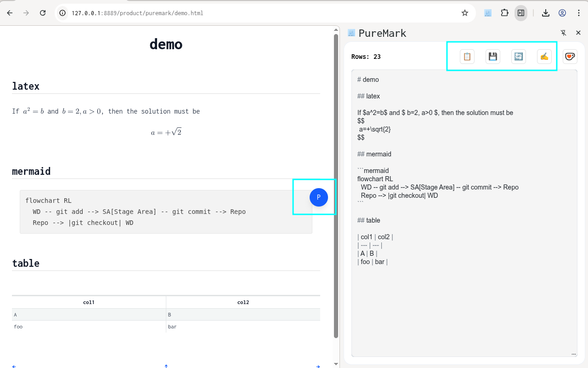Click the clipboard copy icon in PureMark

coord(467,57)
